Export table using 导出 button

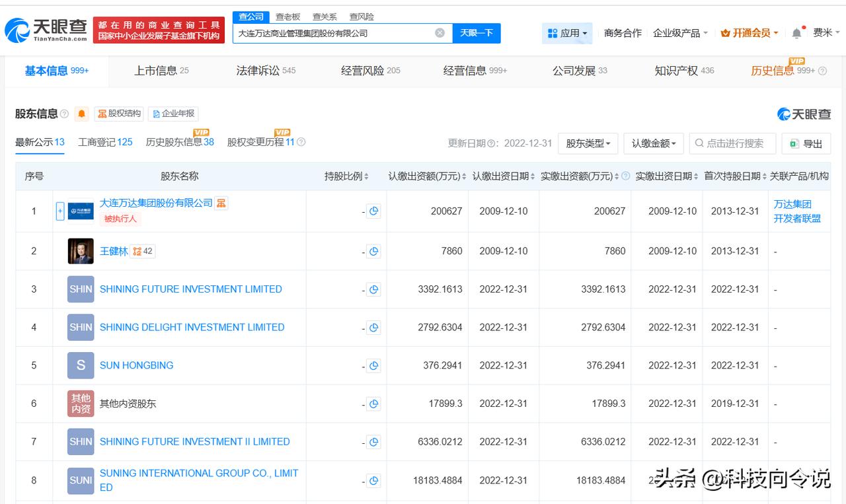pos(806,143)
